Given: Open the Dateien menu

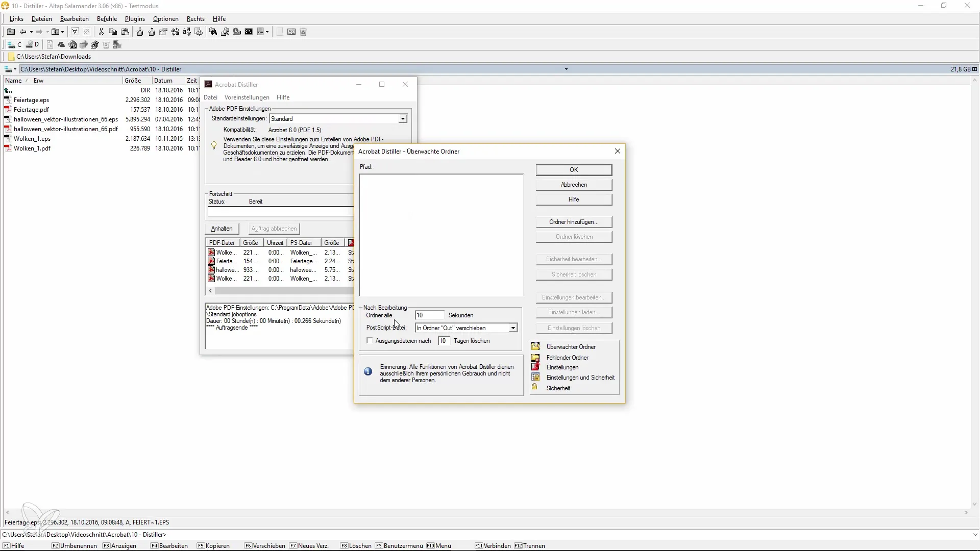Looking at the screenshot, I should point(42,19).
